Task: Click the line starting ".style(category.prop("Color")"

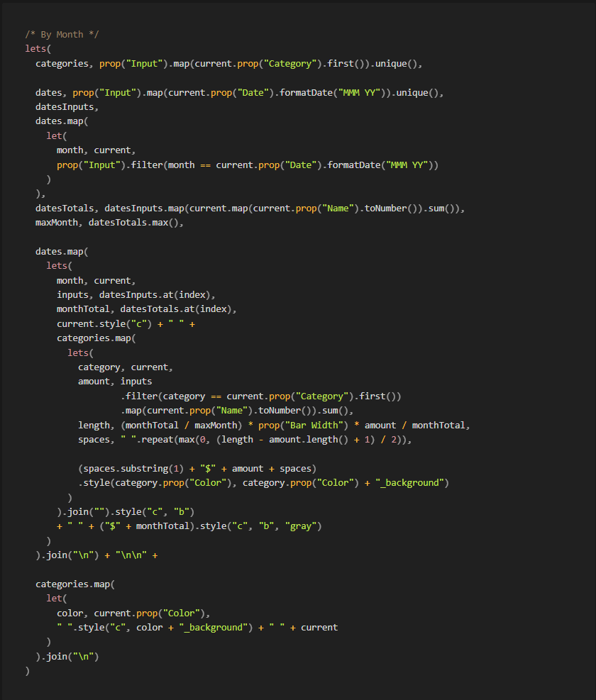Action: point(264,482)
